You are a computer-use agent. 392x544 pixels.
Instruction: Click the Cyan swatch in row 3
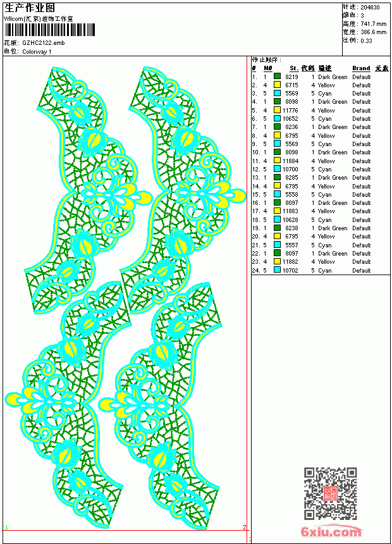277,93
